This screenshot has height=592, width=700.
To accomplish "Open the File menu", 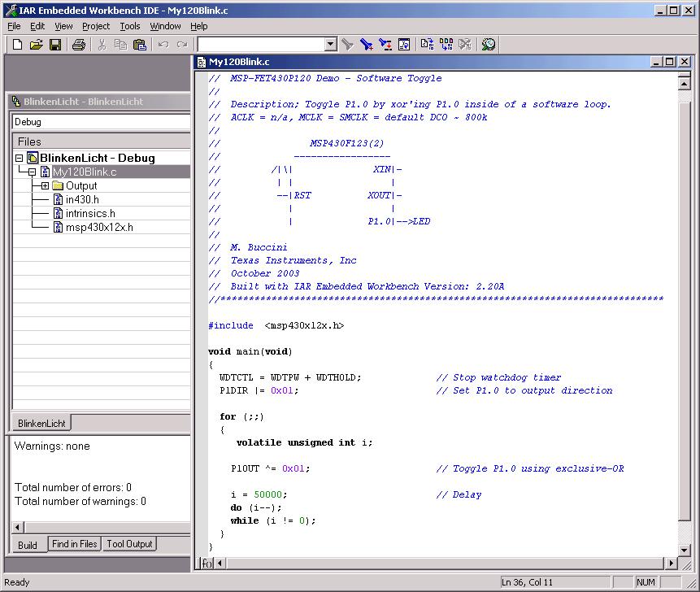I will click(x=15, y=26).
